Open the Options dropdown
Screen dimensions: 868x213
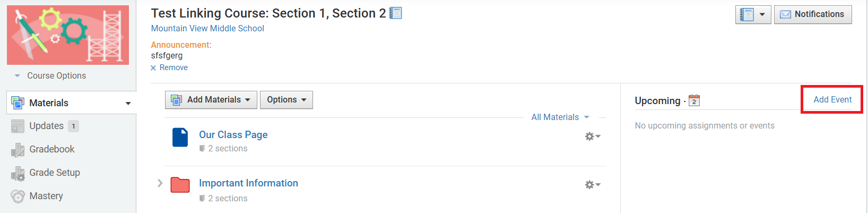pyautogui.click(x=287, y=100)
